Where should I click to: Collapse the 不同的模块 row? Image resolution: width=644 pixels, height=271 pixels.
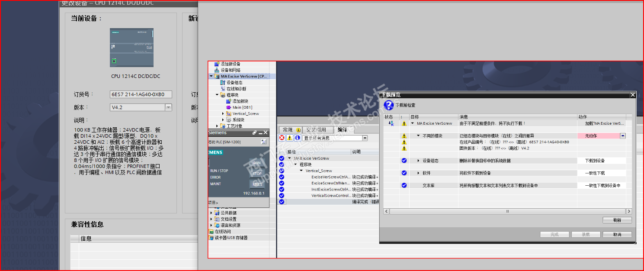pyautogui.click(x=418, y=136)
